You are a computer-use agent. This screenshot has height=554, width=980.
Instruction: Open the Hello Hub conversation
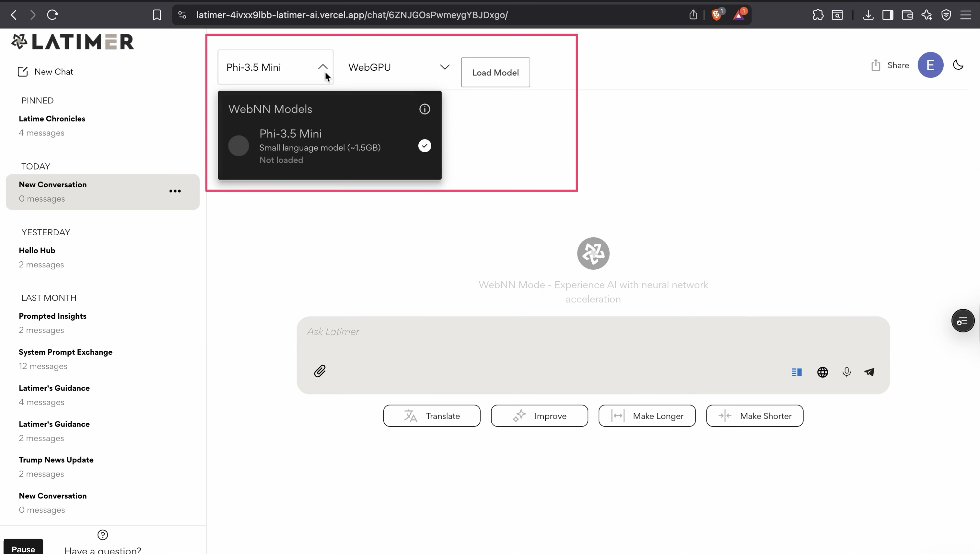(37, 251)
